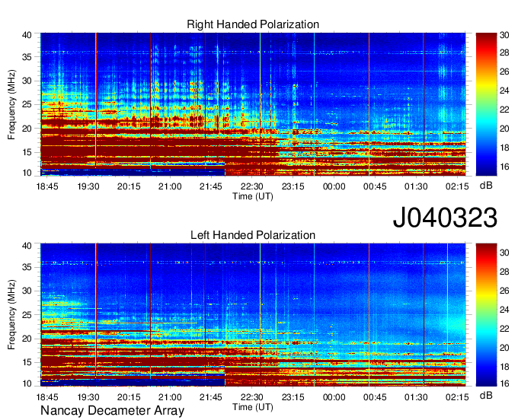Screen dimensions: 518x420
Task: Click the "10" frequency tick on left-handed plot
Action: [x=27, y=383]
